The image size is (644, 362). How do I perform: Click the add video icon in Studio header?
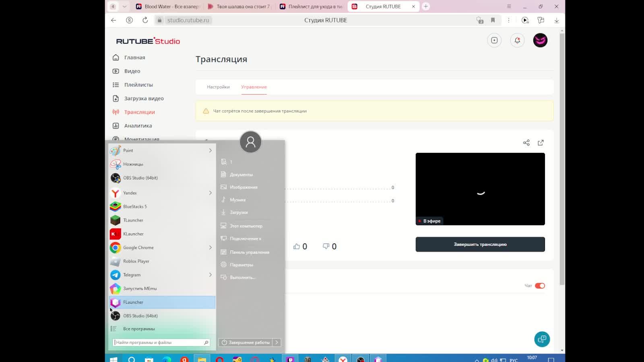pyautogui.click(x=494, y=40)
